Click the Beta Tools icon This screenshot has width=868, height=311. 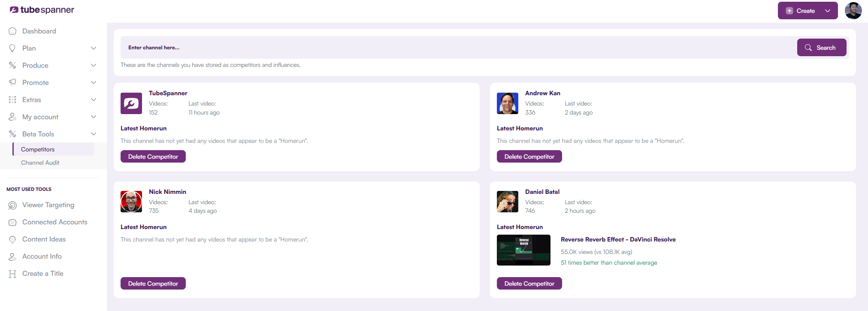[x=12, y=134]
